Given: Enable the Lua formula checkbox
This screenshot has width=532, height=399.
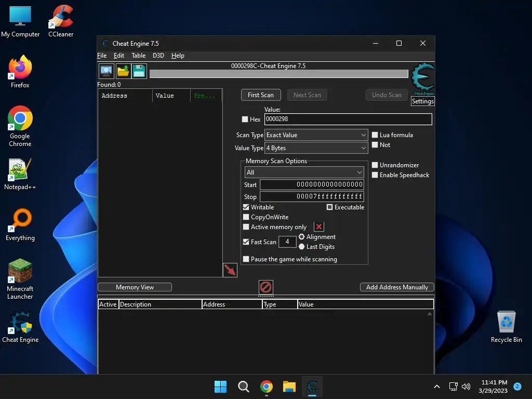Looking at the screenshot, I should click(x=375, y=135).
